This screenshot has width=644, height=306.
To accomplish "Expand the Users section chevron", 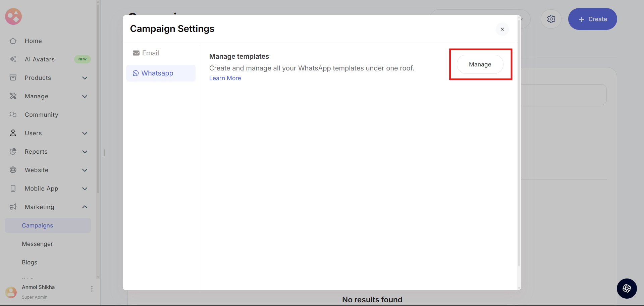I will [x=85, y=133].
